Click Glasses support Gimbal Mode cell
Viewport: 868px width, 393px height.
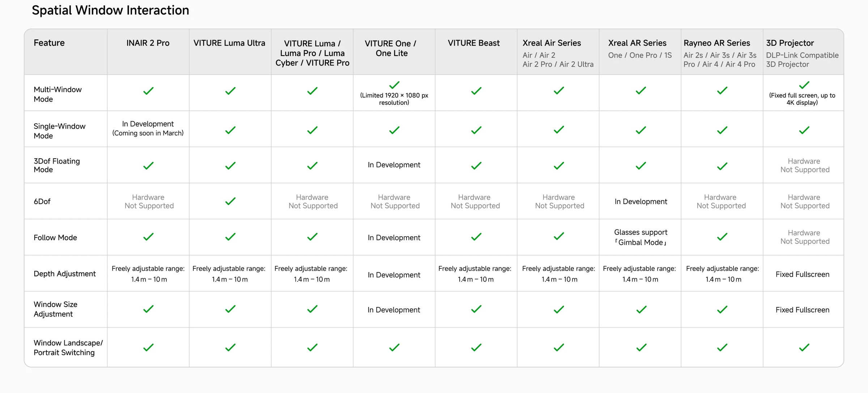click(641, 237)
